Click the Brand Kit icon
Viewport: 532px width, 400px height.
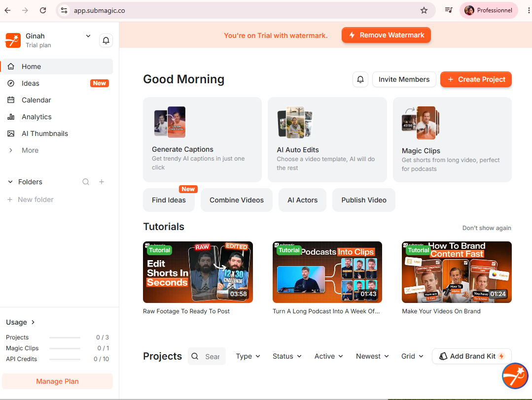[443, 356]
